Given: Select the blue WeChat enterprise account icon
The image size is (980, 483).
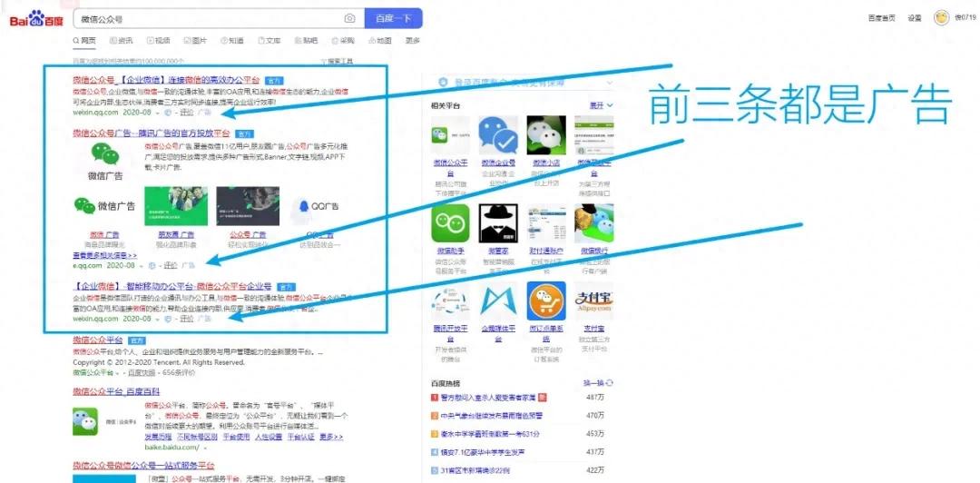Looking at the screenshot, I should (498, 135).
